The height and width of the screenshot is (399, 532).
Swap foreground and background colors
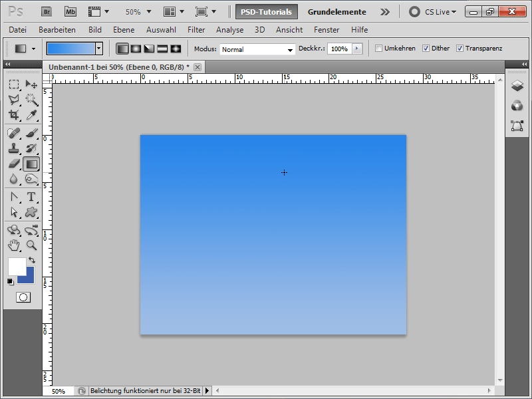pyautogui.click(x=32, y=260)
